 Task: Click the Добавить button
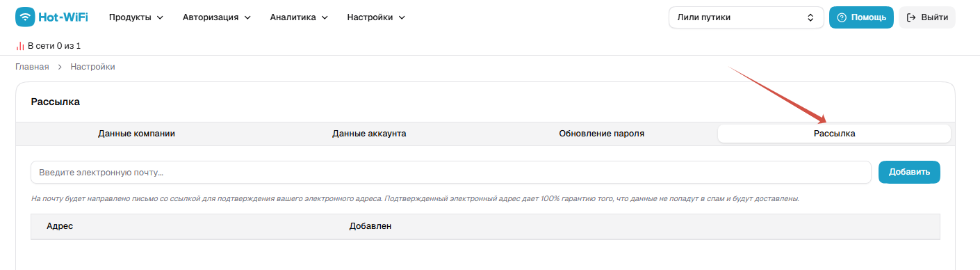tap(909, 173)
